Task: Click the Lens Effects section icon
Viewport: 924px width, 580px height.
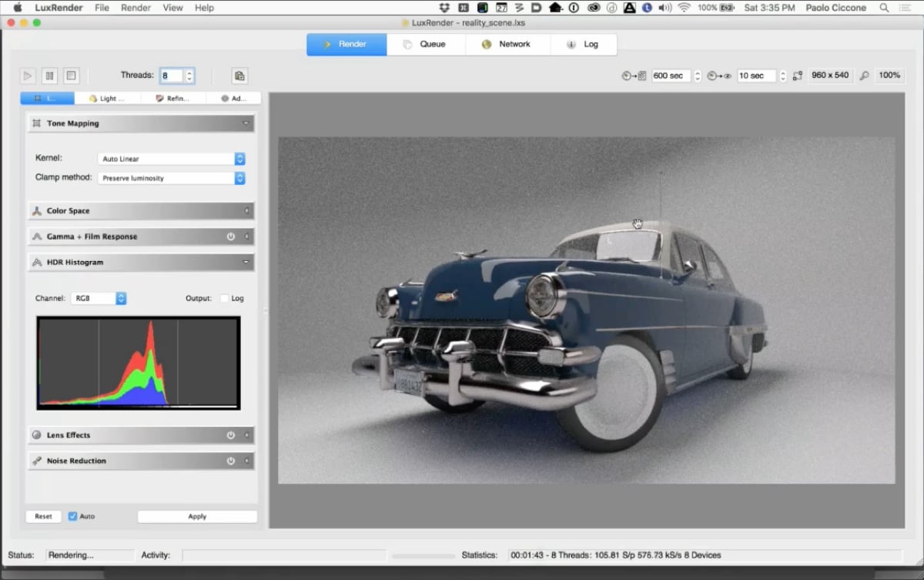Action: [x=36, y=435]
